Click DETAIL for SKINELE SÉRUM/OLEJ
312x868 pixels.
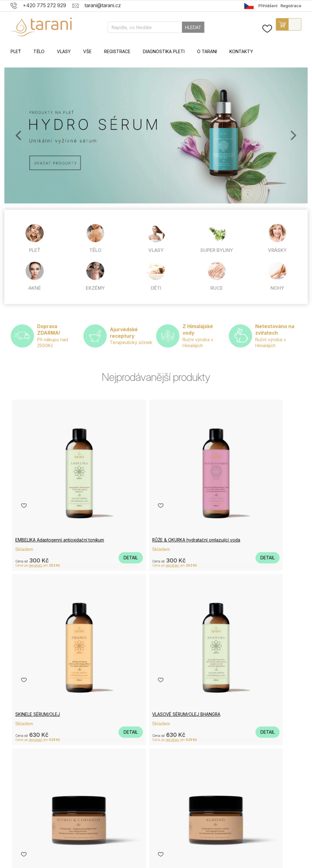(x=131, y=732)
